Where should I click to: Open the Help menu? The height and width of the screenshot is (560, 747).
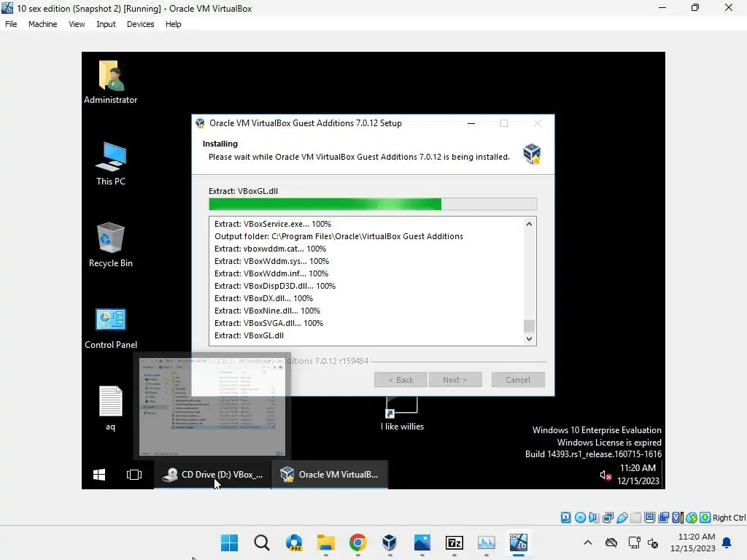point(174,24)
